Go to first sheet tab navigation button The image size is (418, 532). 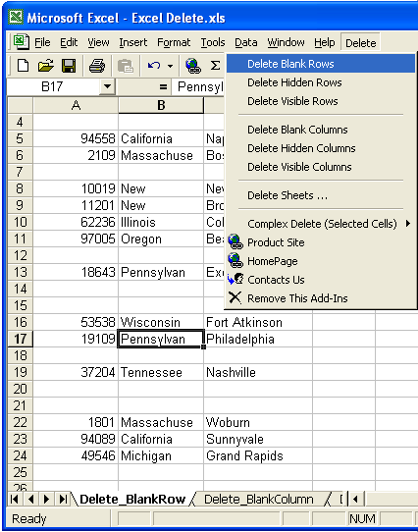tap(15, 499)
